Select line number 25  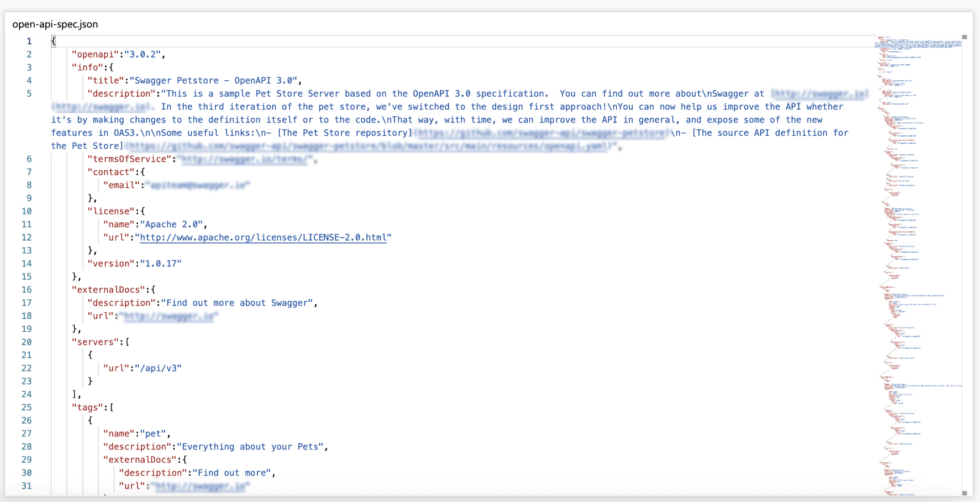click(26, 408)
